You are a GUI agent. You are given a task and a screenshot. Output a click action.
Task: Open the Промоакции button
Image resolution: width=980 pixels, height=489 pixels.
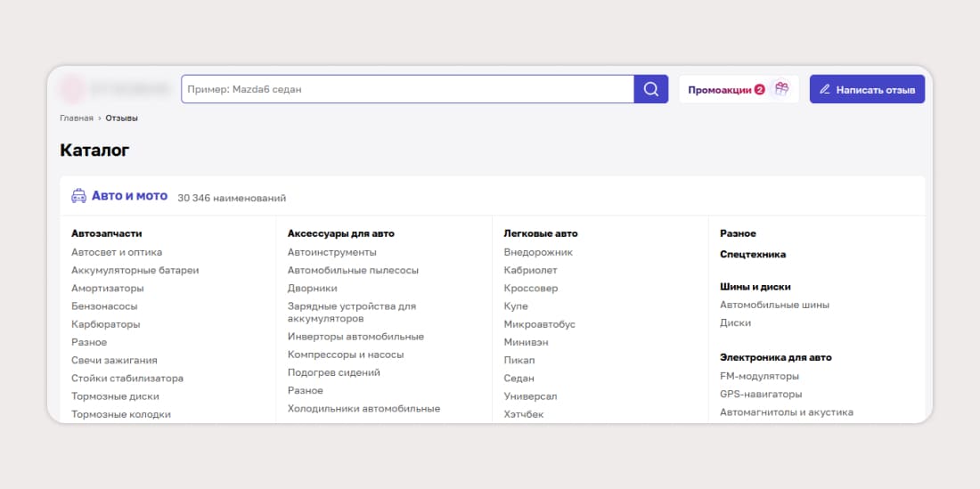tap(726, 89)
